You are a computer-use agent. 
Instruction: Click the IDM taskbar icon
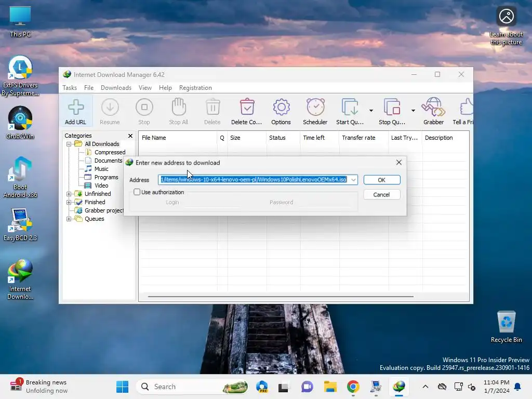(x=399, y=387)
